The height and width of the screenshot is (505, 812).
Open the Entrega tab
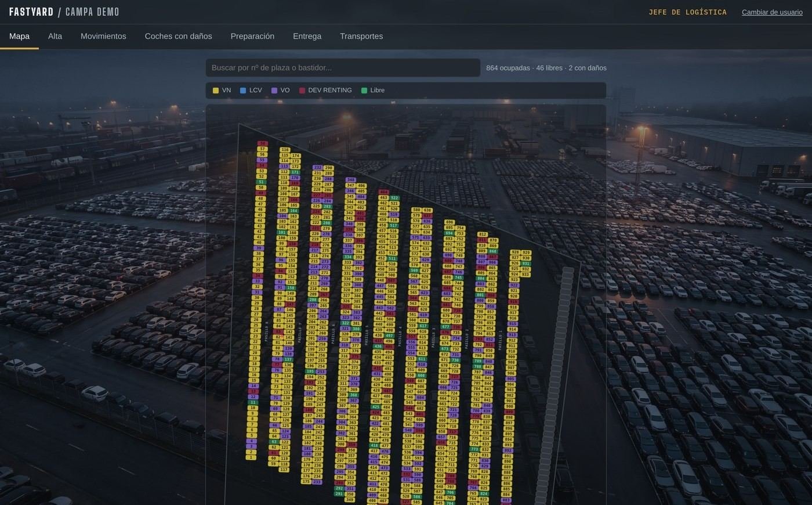307,36
